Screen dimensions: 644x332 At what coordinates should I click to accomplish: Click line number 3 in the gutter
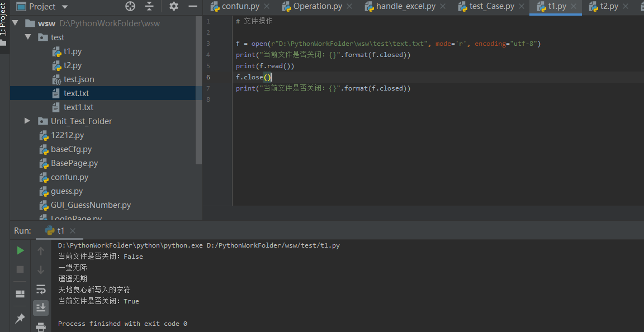208,44
